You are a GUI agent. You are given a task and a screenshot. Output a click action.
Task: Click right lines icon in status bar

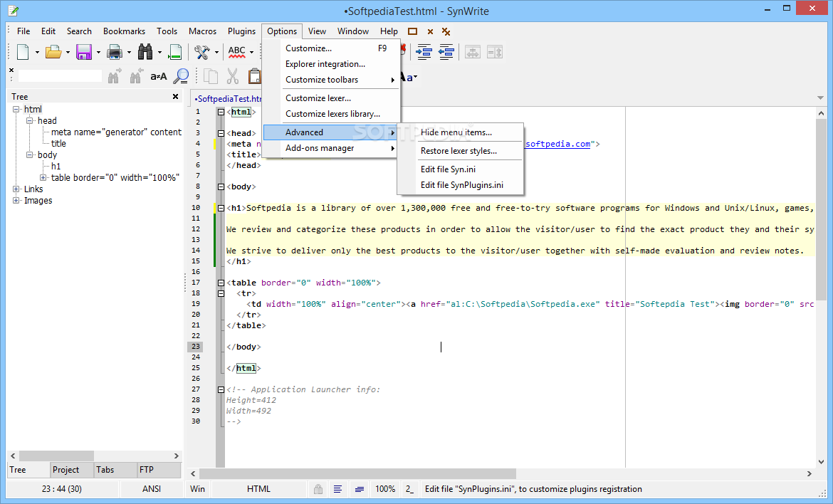point(360,489)
